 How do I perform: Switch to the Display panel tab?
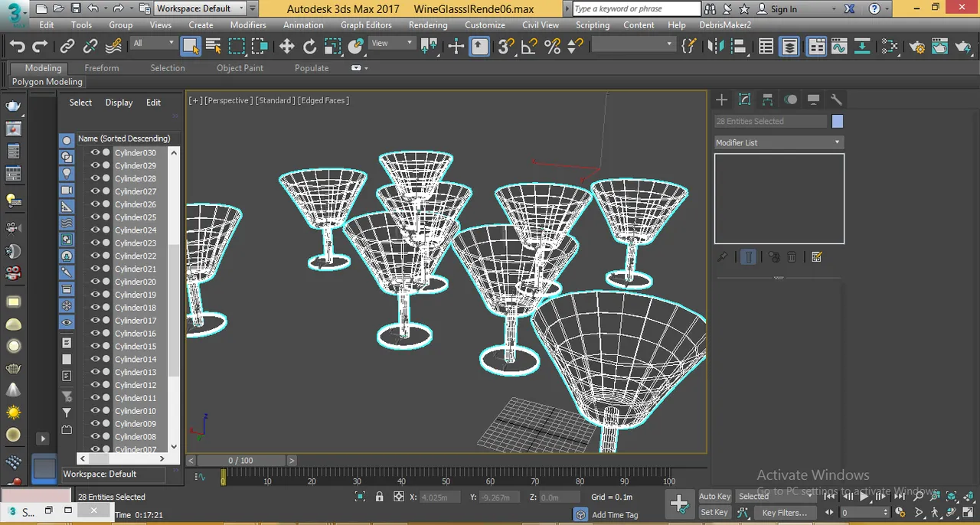pos(813,99)
